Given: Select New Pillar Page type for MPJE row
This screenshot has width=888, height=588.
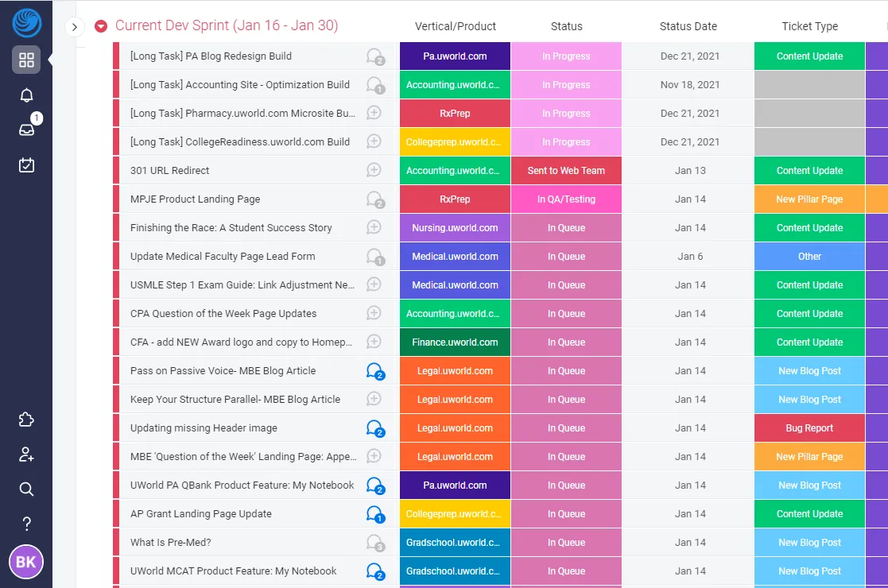Looking at the screenshot, I should (x=809, y=199).
